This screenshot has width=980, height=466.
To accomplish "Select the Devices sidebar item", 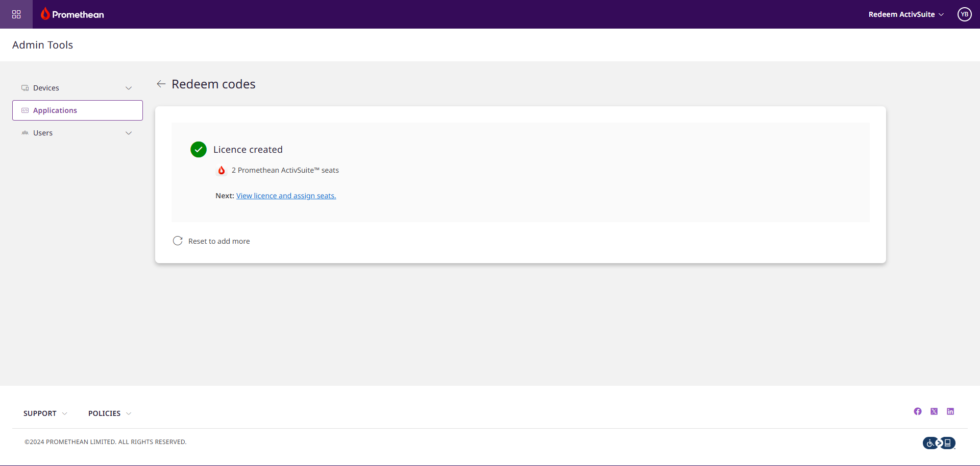I will coord(78,88).
